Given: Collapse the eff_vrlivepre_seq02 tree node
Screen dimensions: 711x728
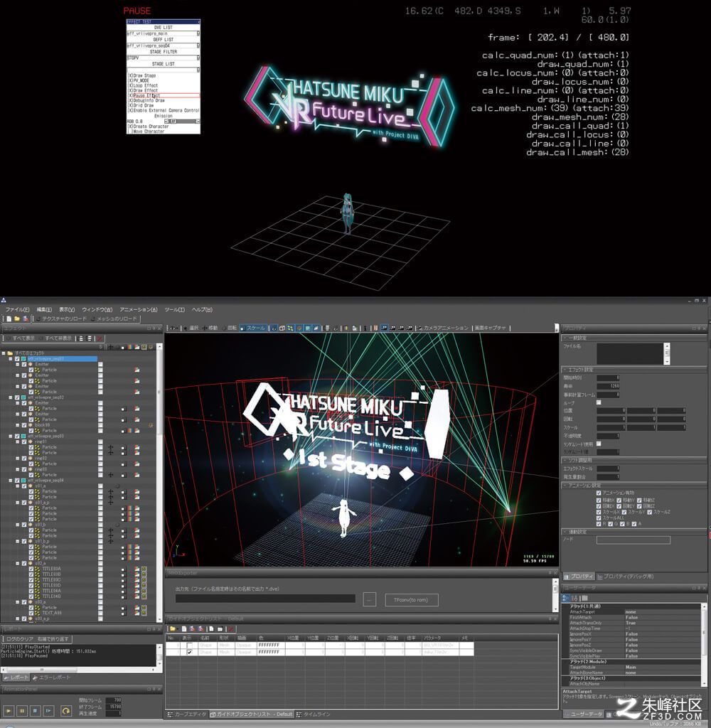Looking at the screenshot, I should (x=11, y=398).
